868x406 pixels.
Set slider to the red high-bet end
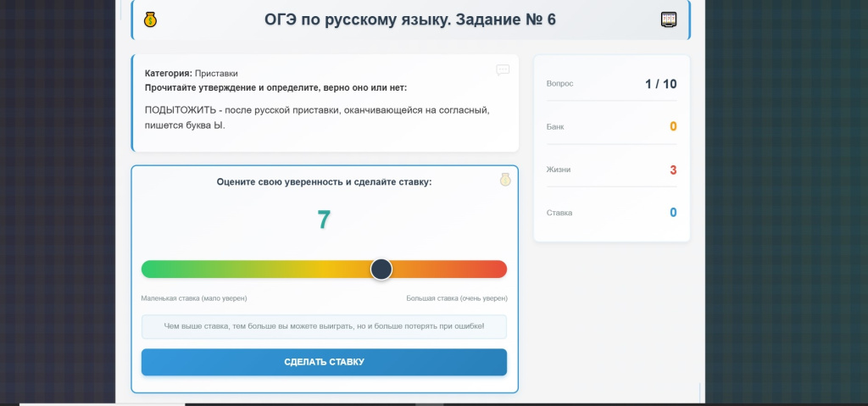(x=503, y=270)
